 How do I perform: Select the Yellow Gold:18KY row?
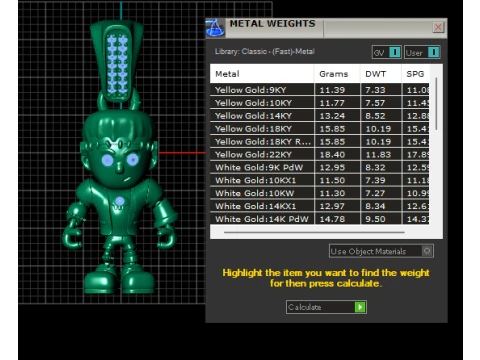[x=319, y=129]
